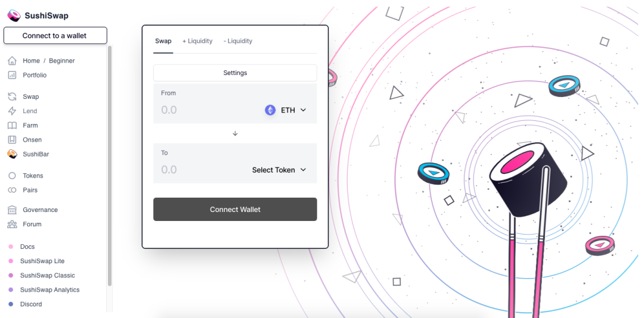Image resolution: width=644 pixels, height=318 pixels.
Task: Open the Settings button
Action: [235, 73]
